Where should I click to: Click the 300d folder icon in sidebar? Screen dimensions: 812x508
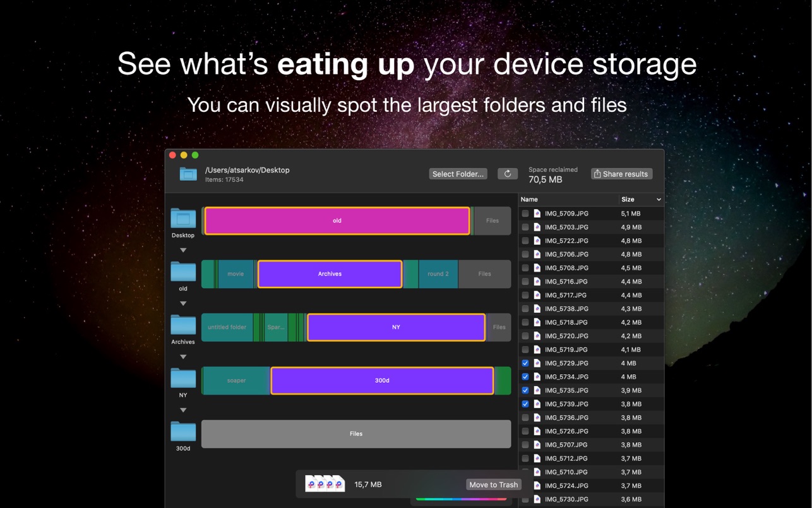(x=183, y=432)
